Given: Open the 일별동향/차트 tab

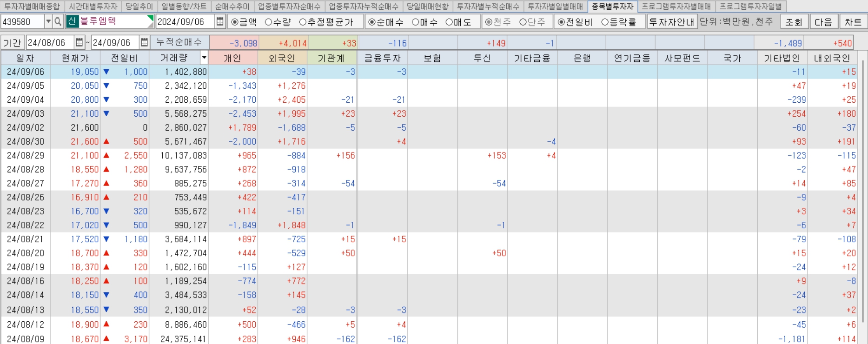Looking at the screenshot, I should click(x=184, y=7).
